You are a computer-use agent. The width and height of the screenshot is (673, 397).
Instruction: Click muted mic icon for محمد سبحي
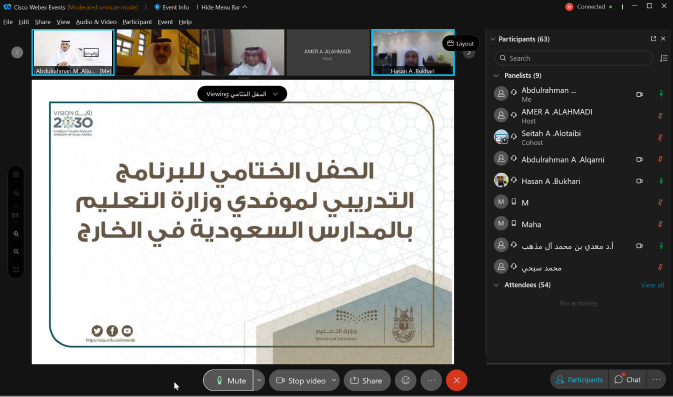(x=661, y=267)
